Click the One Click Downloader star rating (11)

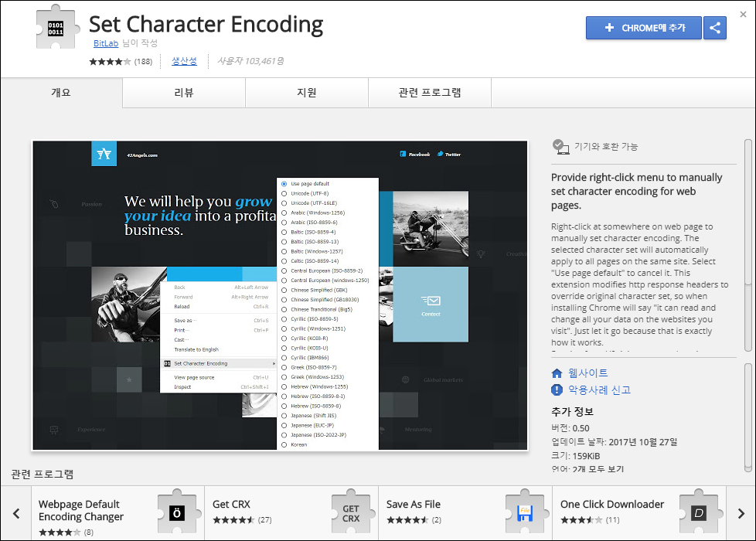590,520
